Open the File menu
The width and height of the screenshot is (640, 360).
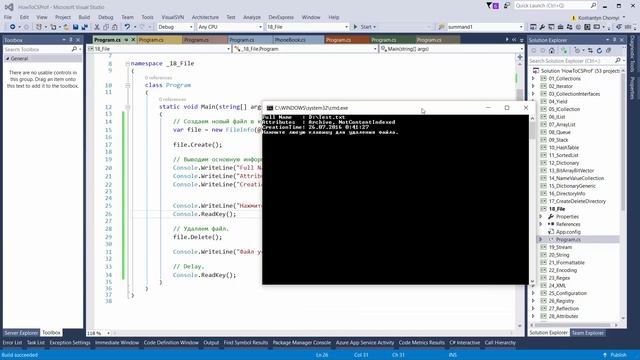point(8,17)
